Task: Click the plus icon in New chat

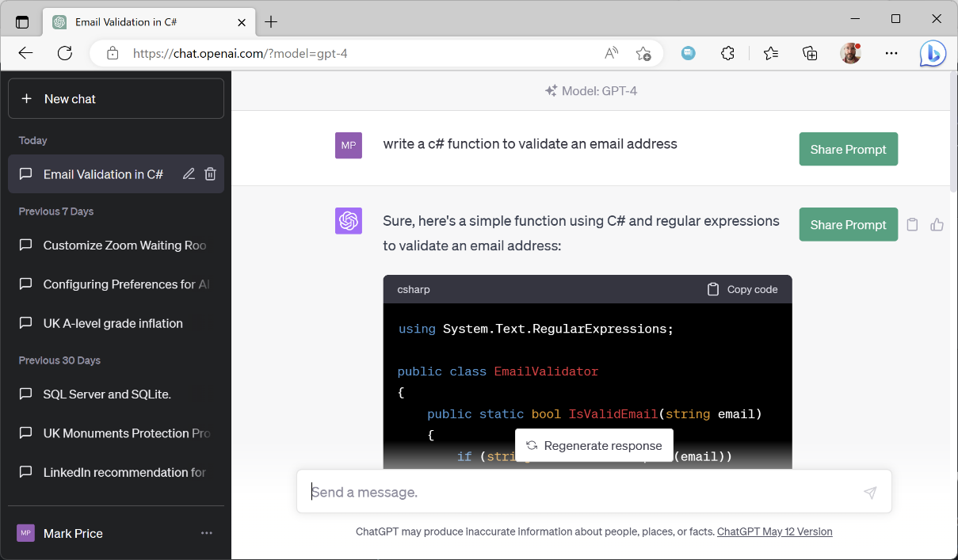Action: tap(26, 99)
